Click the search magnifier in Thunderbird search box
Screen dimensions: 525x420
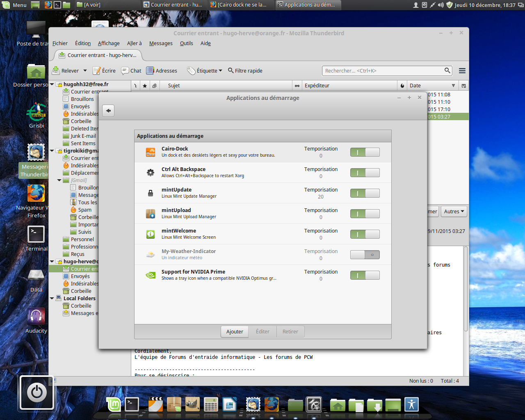tap(447, 71)
